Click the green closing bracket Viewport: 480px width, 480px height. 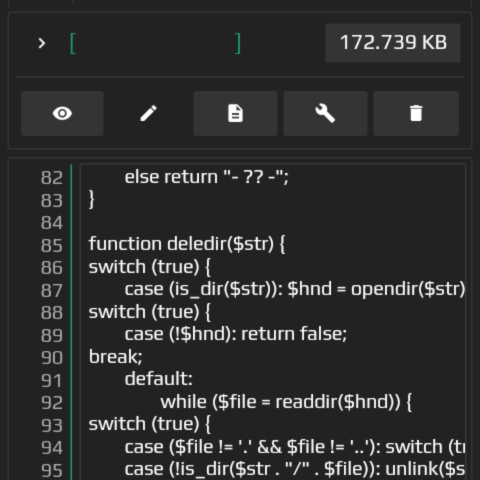pyautogui.click(x=238, y=43)
